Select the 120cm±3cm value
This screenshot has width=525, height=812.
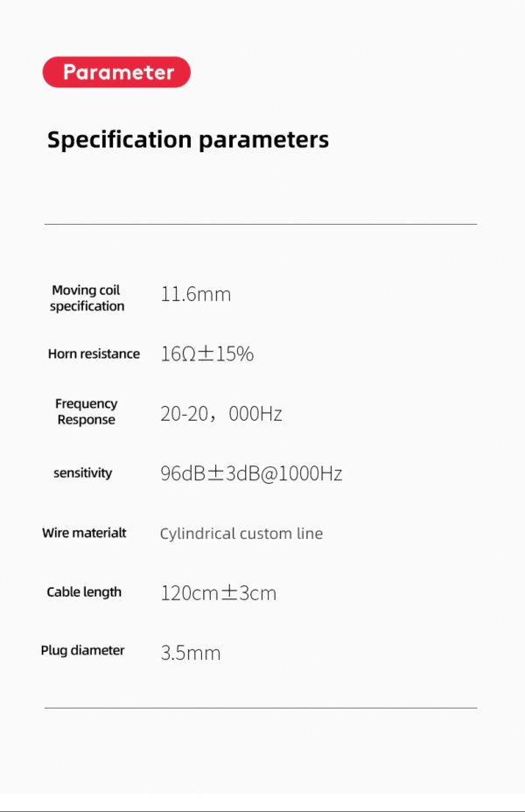tap(219, 593)
